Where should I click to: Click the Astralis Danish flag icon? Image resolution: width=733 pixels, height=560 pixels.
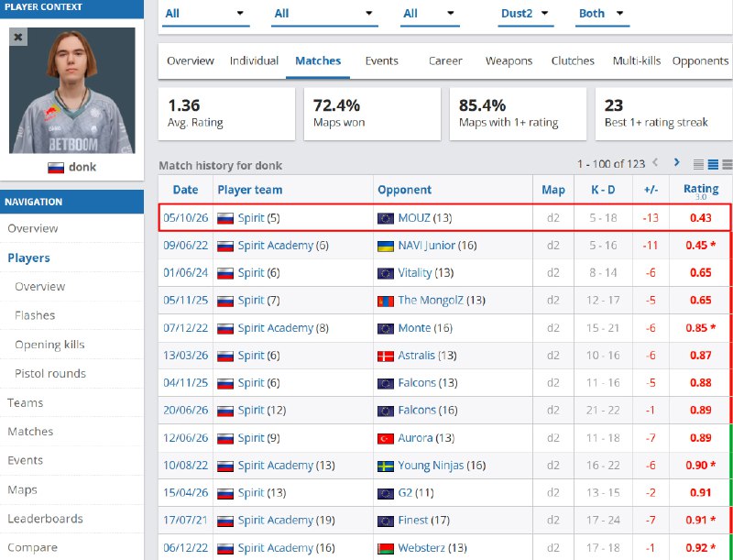pos(386,356)
